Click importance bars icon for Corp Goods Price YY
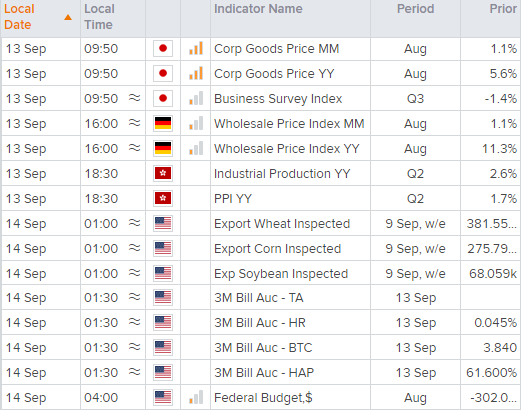 (x=196, y=73)
